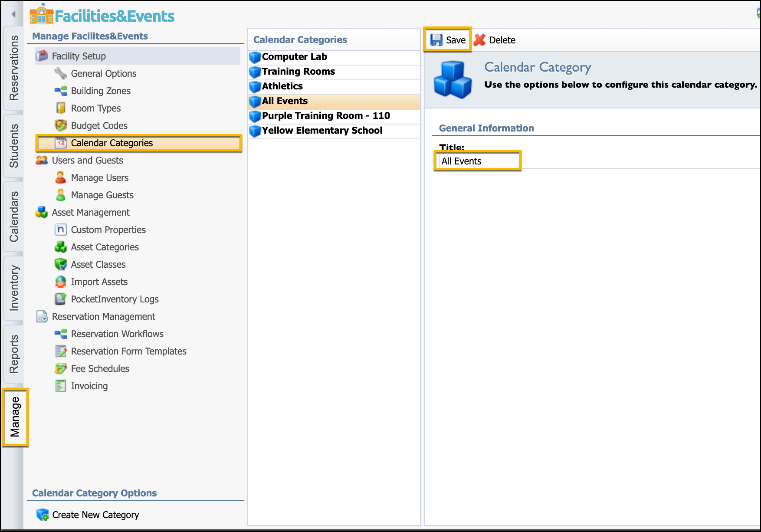Click the Save button label
The image size is (761, 532).
(456, 40)
